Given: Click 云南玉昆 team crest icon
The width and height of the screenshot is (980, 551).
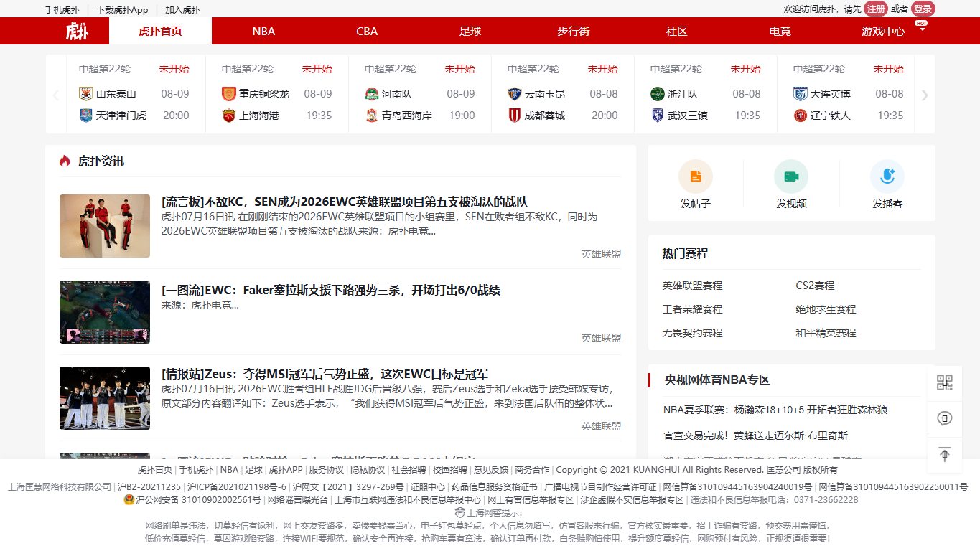Looking at the screenshot, I should [x=515, y=93].
